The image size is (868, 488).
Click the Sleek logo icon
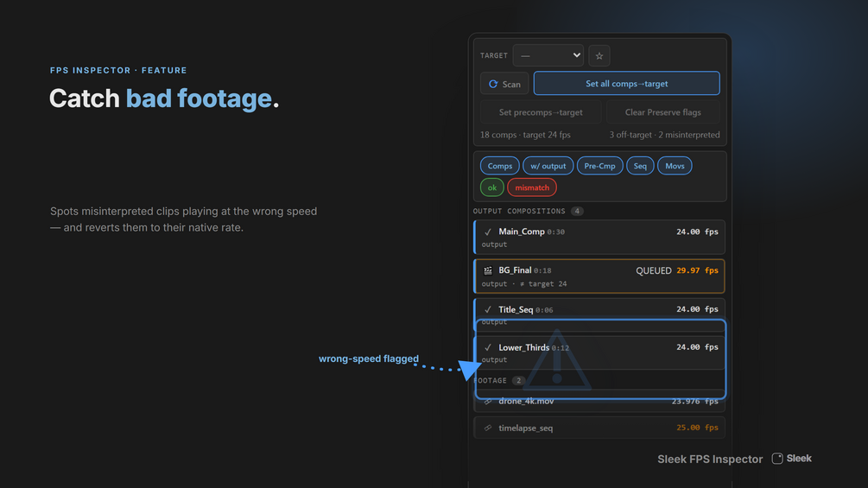coord(777,458)
